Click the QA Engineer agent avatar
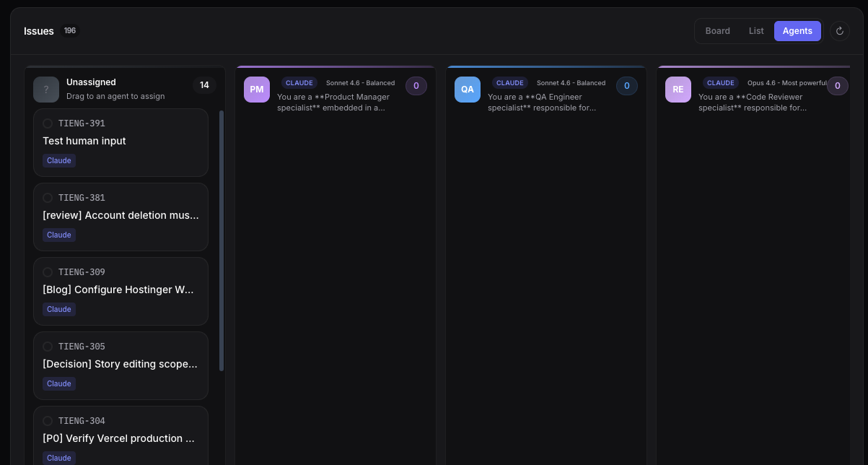868x465 pixels. pyautogui.click(x=468, y=89)
